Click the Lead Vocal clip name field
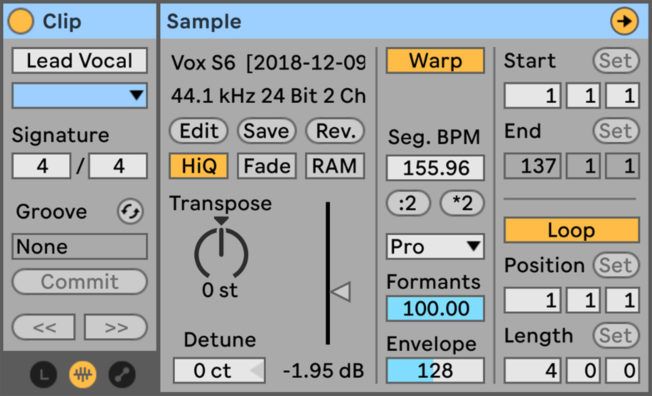Image resolution: width=652 pixels, height=396 pixels. pos(79,61)
